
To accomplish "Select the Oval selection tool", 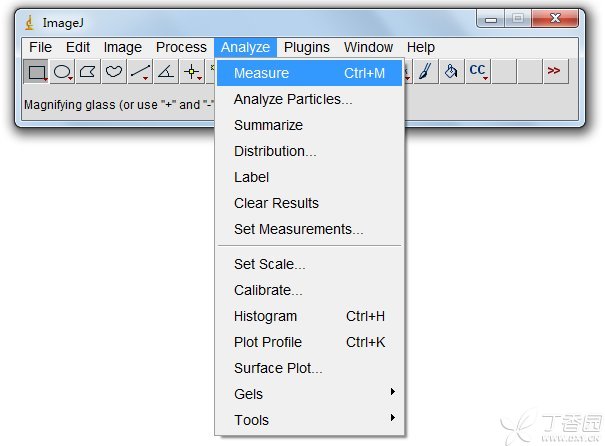I will coord(63,71).
